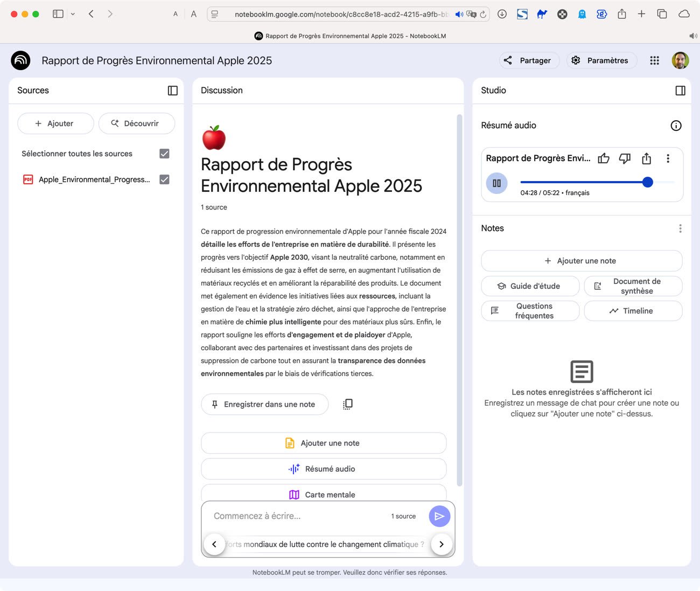Click the NotebookLM logo in the header
700x591 pixels.
click(20, 60)
